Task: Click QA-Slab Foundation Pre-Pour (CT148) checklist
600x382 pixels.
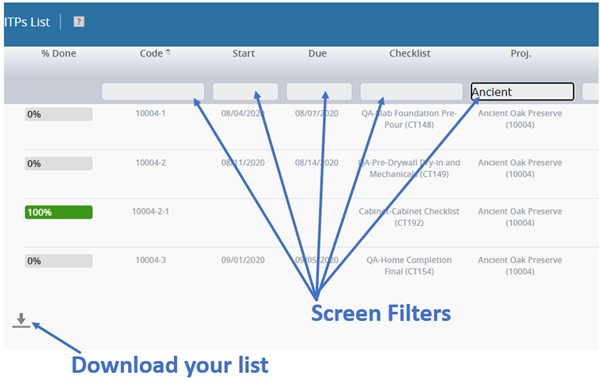Action: click(x=409, y=119)
